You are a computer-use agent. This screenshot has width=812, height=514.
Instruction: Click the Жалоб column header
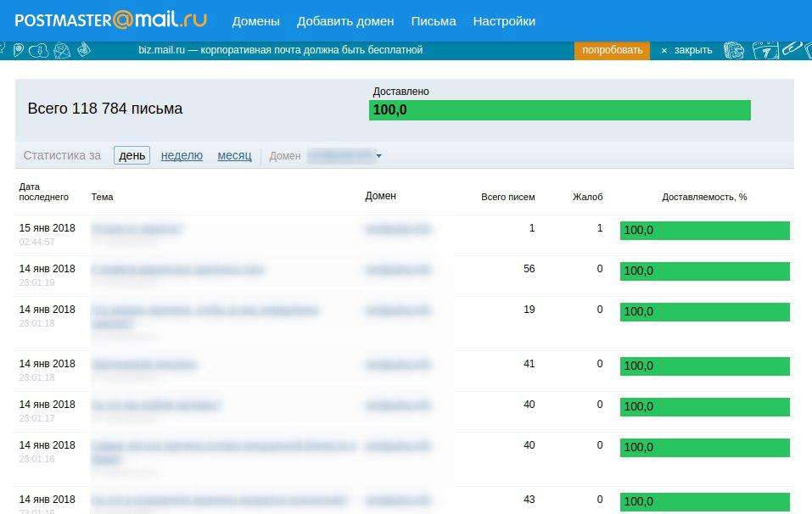pos(588,197)
